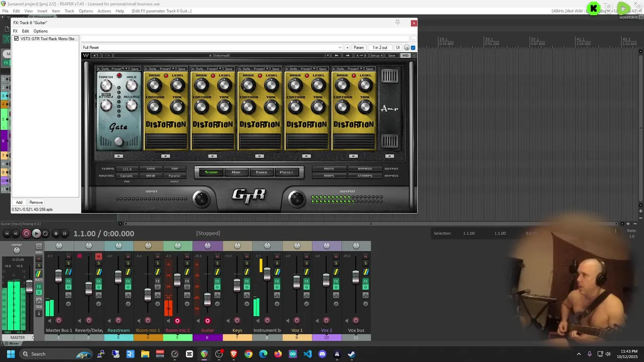Open Visual Studio Code from the taskbar
This screenshot has height=362, width=644.
pyautogui.click(x=307, y=354)
